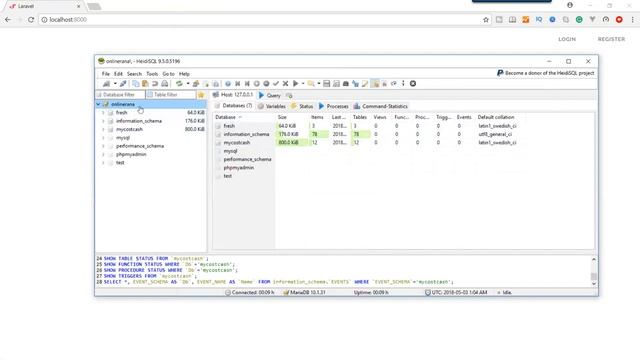
Task: Collapse the onlinerana session tree node
Action: [x=98, y=104]
